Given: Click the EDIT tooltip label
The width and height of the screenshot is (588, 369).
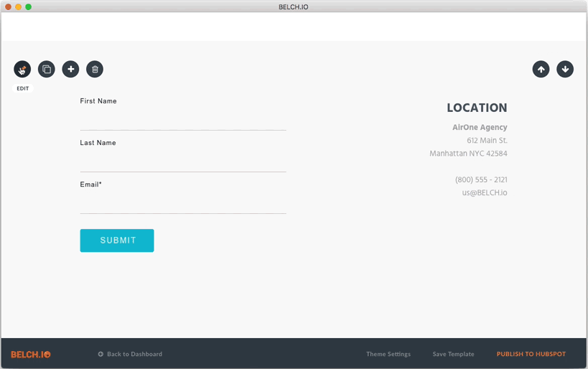Looking at the screenshot, I should click(x=23, y=88).
